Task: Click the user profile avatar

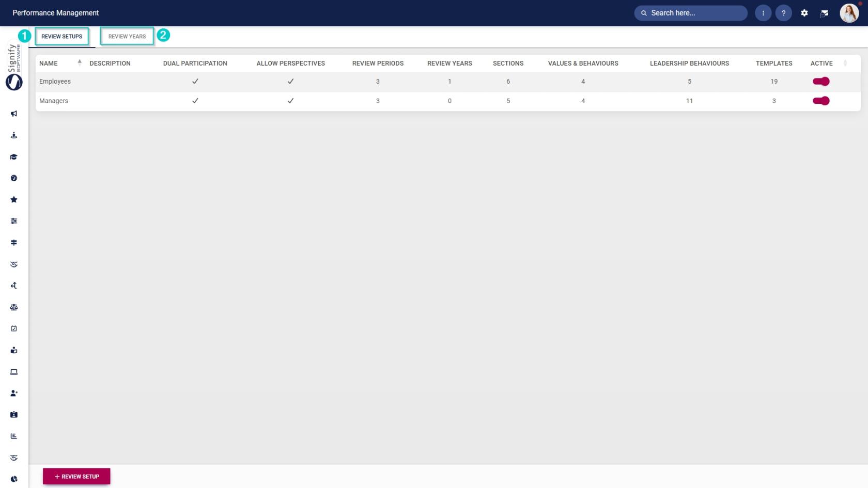Action: click(849, 13)
